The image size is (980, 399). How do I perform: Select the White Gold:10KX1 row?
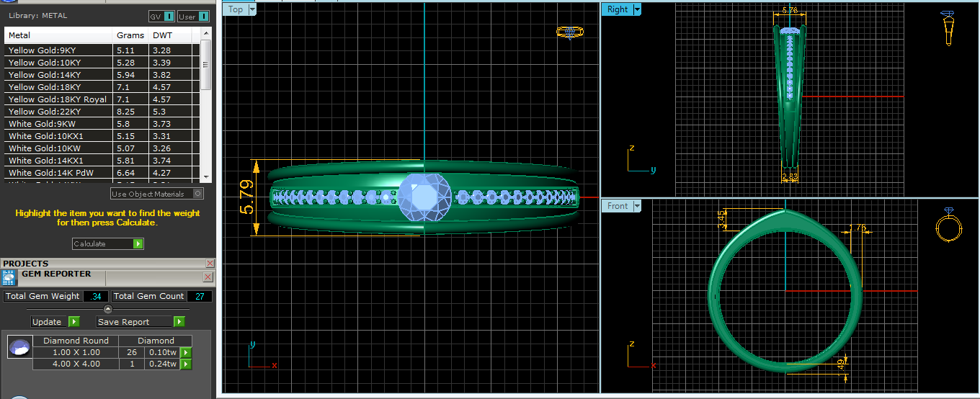(x=102, y=136)
